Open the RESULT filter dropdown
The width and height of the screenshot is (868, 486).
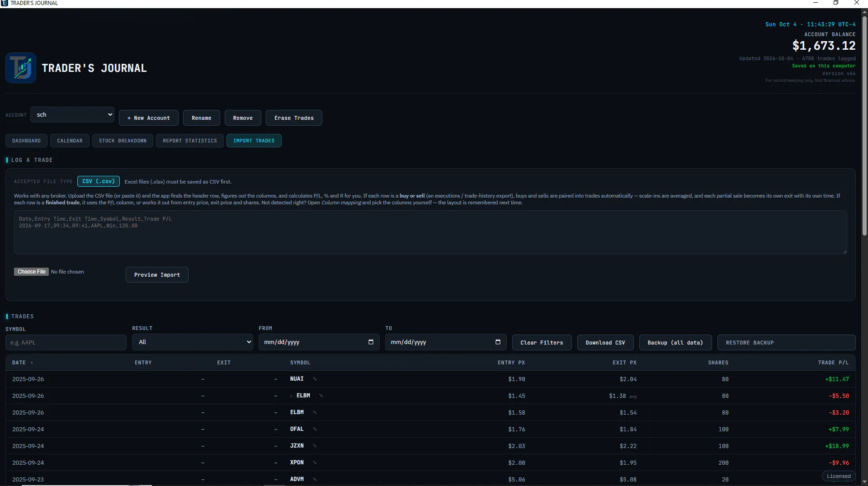coord(193,342)
